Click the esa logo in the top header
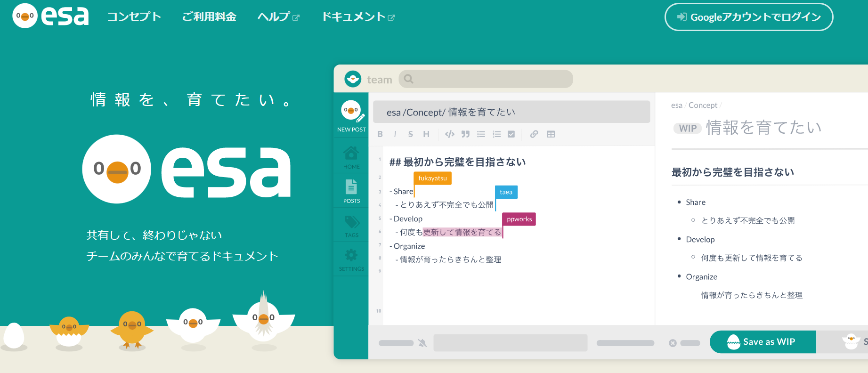This screenshot has width=868, height=373. click(x=50, y=16)
